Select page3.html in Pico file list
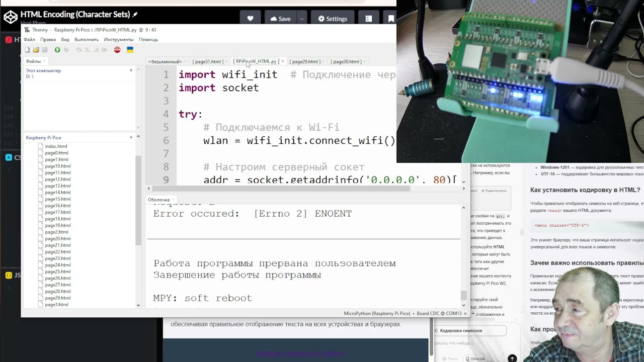The height and width of the screenshot is (362, 644). (56, 305)
